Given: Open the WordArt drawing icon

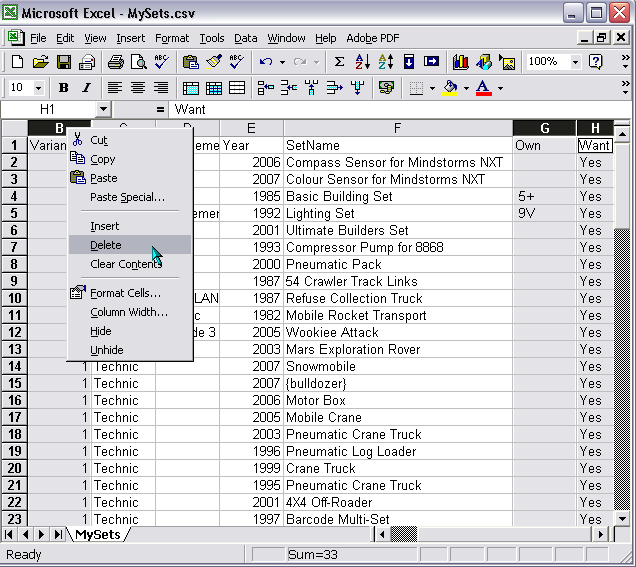Looking at the screenshot, I should coord(483,62).
